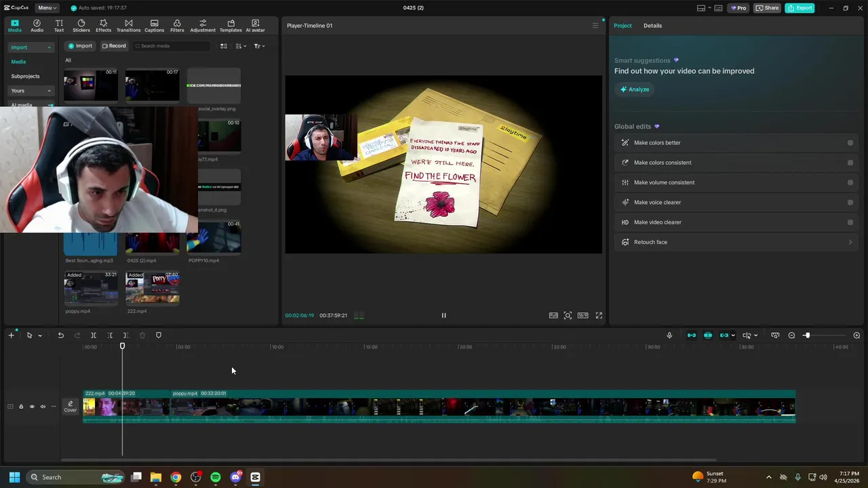Click the preview zoom-to-fit icon in player
Viewport: 868px width, 488px height.
(x=568, y=315)
